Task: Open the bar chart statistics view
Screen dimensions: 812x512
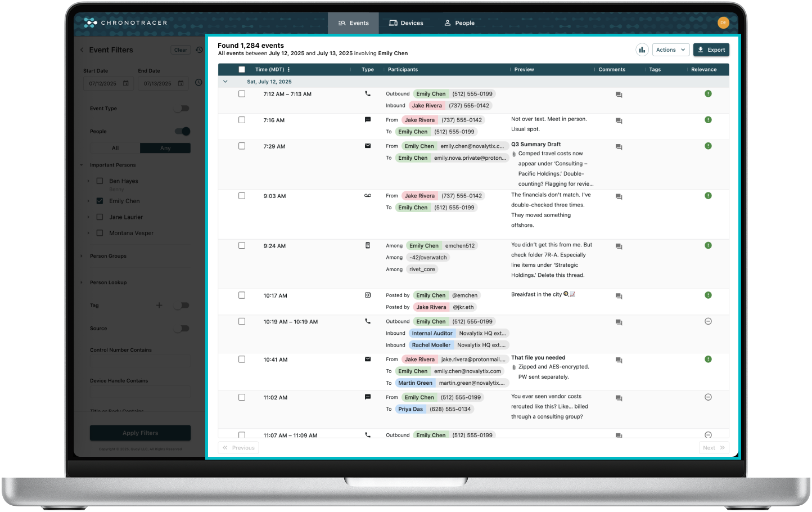Action: (x=642, y=50)
